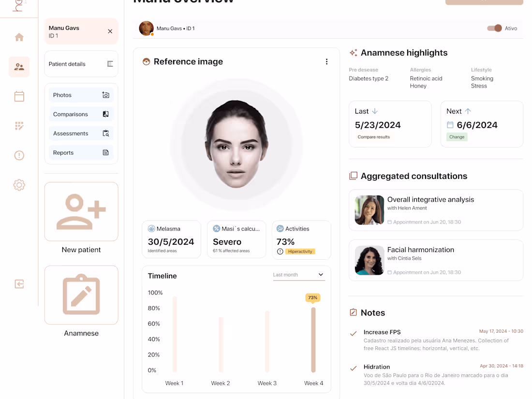The height and width of the screenshot is (399, 532).
Task: Uncheck the Increase FPS note checkmark
Action: 353,333
